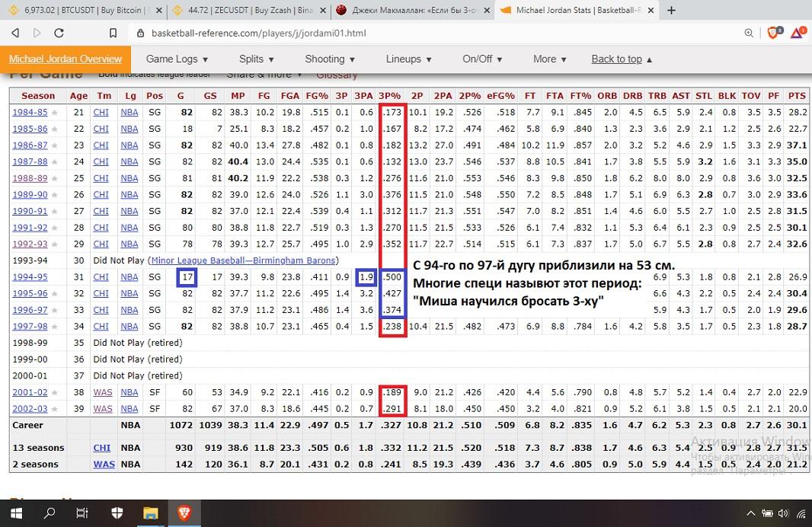The height and width of the screenshot is (527, 812).
Task: Open the 2002-03 season link
Action: pyautogui.click(x=30, y=409)
